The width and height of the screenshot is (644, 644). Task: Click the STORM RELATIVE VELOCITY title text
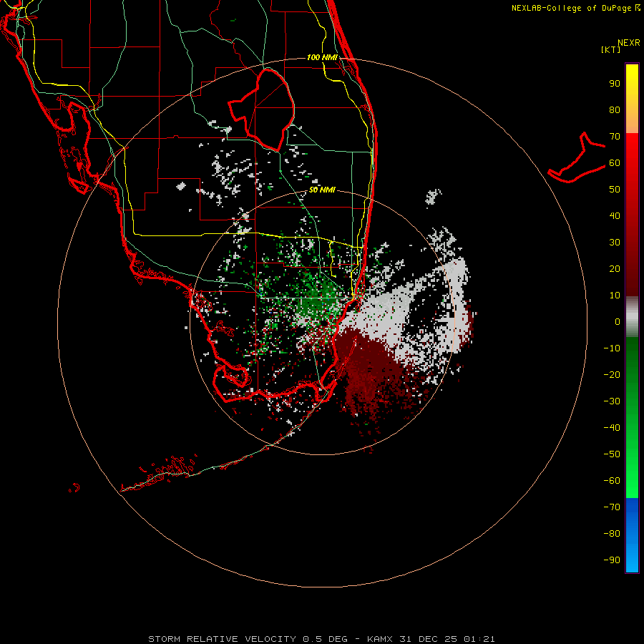coord(222,639)
